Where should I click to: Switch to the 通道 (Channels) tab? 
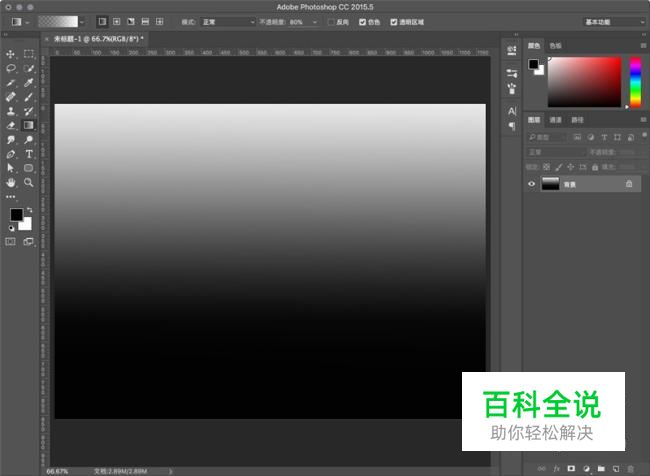[556, 120]
